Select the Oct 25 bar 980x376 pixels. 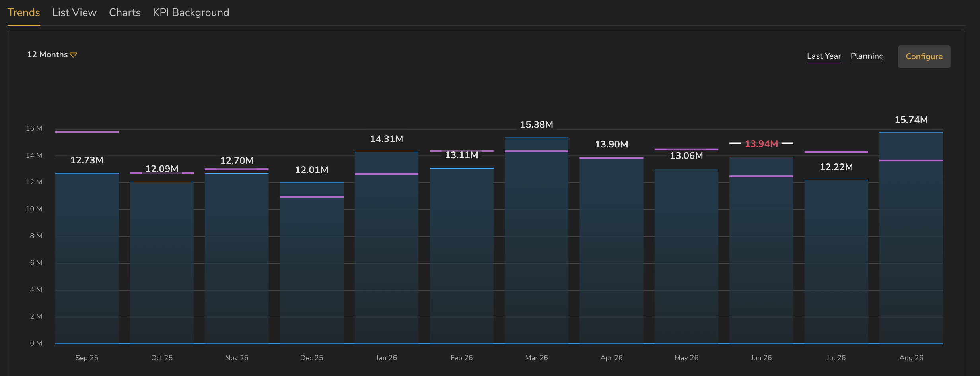(x=162, y=263)
